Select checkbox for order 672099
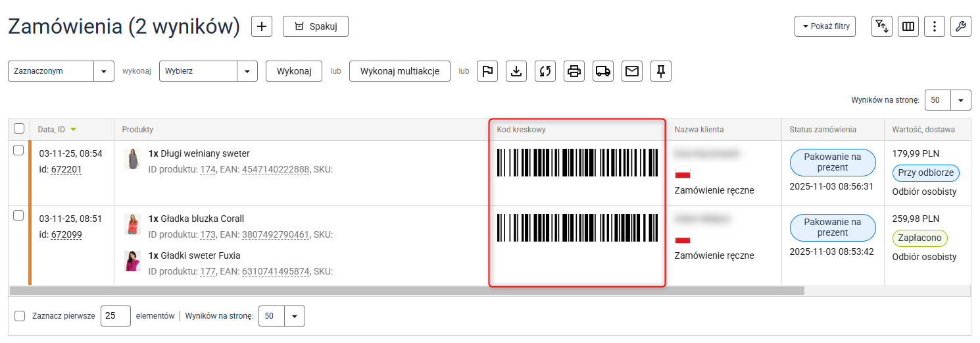Viewport: 980px width, 343px height. [x=19, y=215]
